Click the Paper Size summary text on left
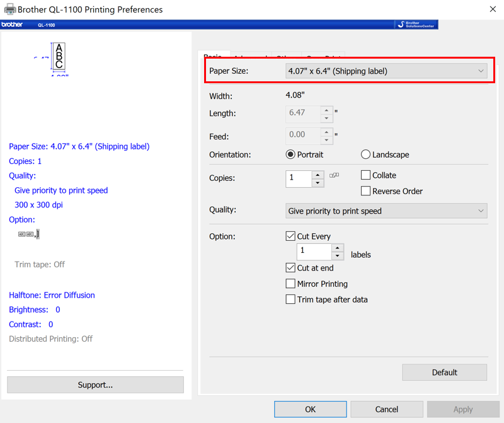Viewport: 504px width, 423px height. (x=79, y=146)
